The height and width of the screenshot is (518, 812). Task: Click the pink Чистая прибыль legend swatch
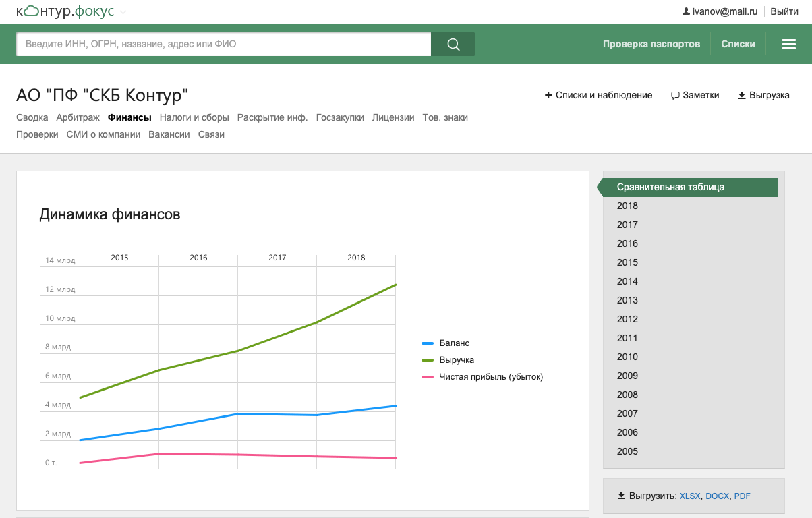point(428,377)
